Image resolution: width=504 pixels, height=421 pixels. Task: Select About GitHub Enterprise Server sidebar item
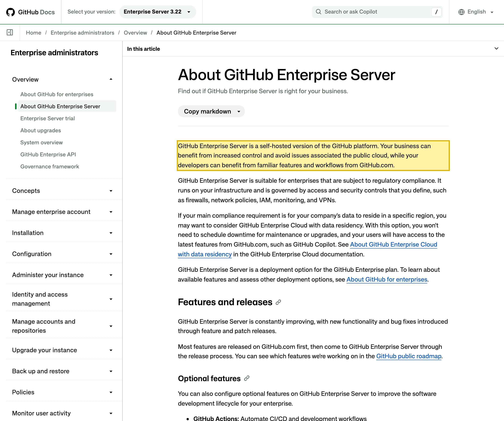67,106
